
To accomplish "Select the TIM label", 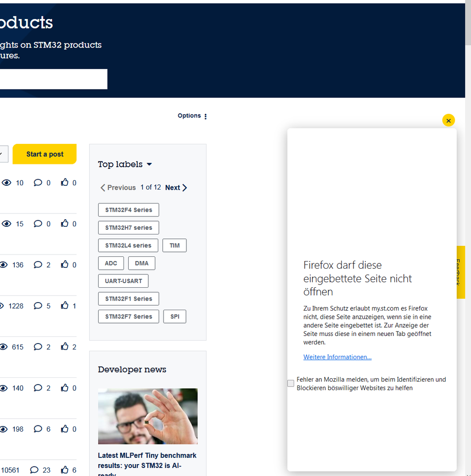I will pyautogui.click(x=174, y=245).
